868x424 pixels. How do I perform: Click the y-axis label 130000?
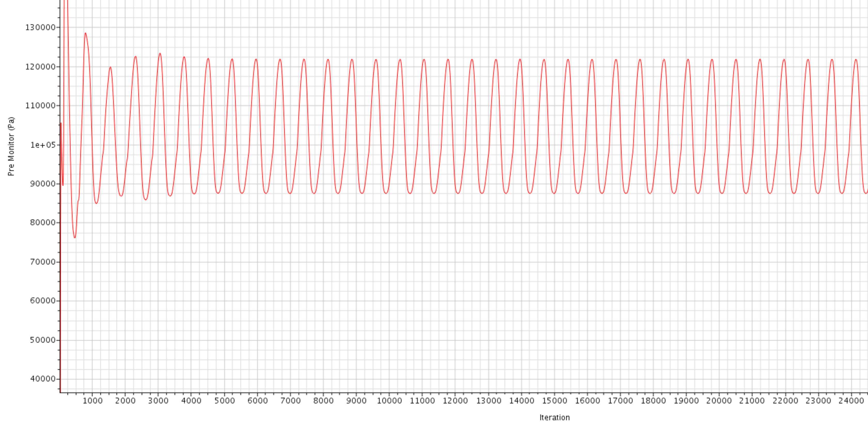(x=41, y=28)
